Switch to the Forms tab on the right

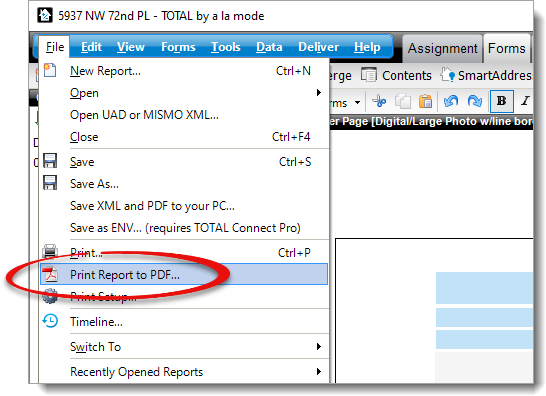click(x=506, y=48)
